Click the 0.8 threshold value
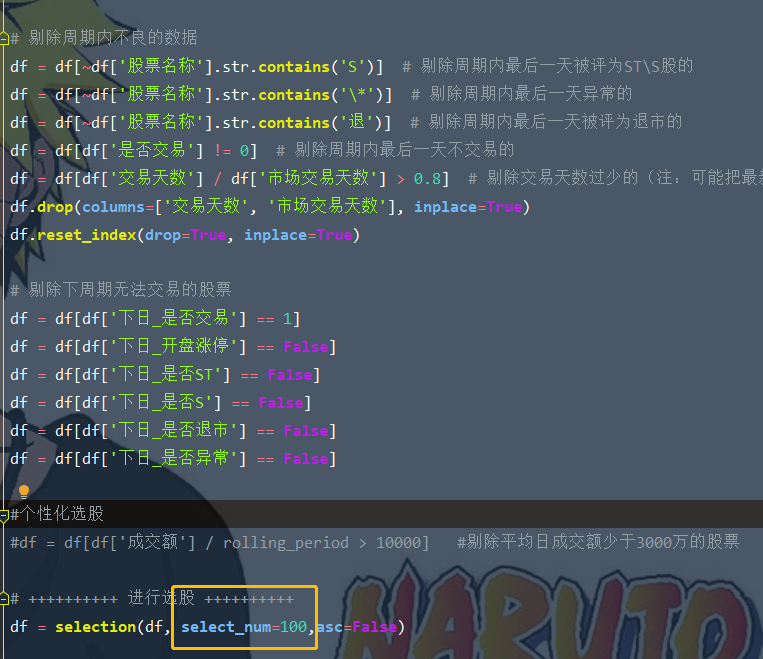763x659 pixels. [427, 179]
